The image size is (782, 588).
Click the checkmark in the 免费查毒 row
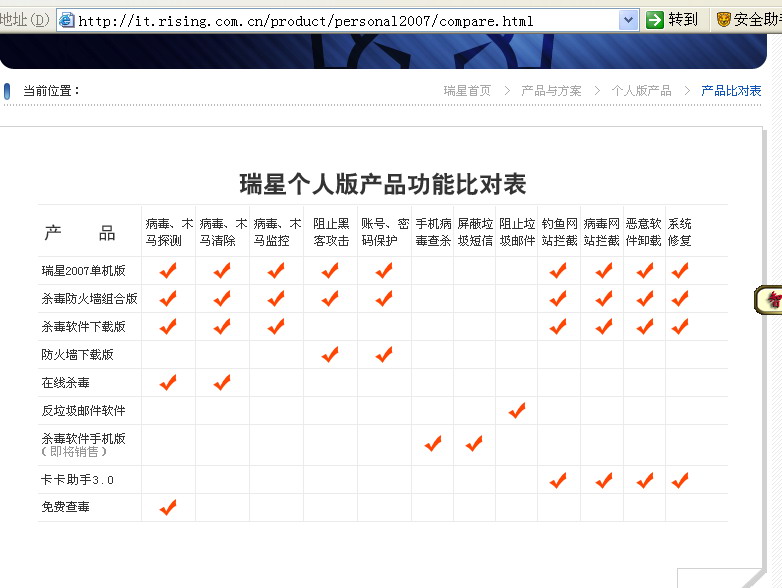(x=168, y=507)
